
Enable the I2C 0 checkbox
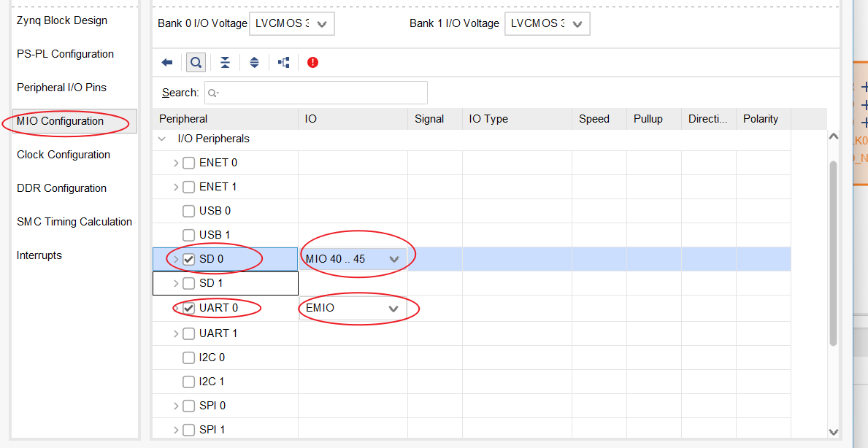189,358
